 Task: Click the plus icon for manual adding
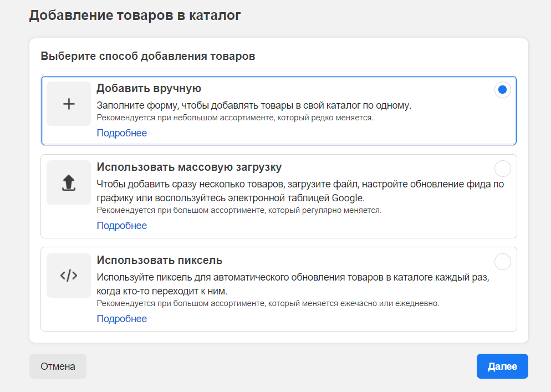tap(69, 104)
